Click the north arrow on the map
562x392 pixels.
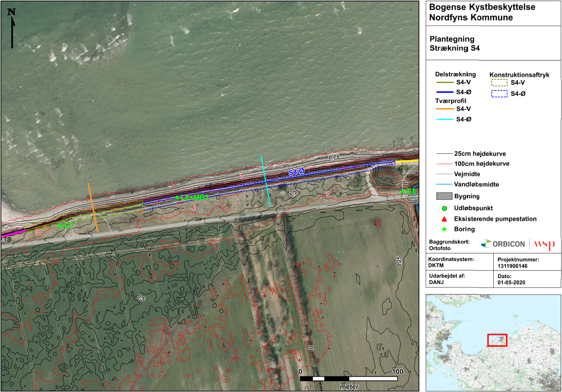click(12, 28)
